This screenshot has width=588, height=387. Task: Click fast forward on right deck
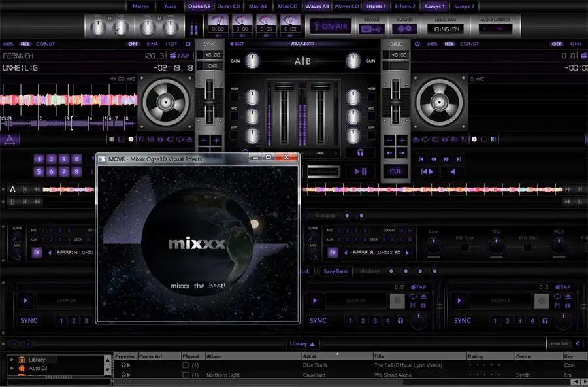click(446, 159)
